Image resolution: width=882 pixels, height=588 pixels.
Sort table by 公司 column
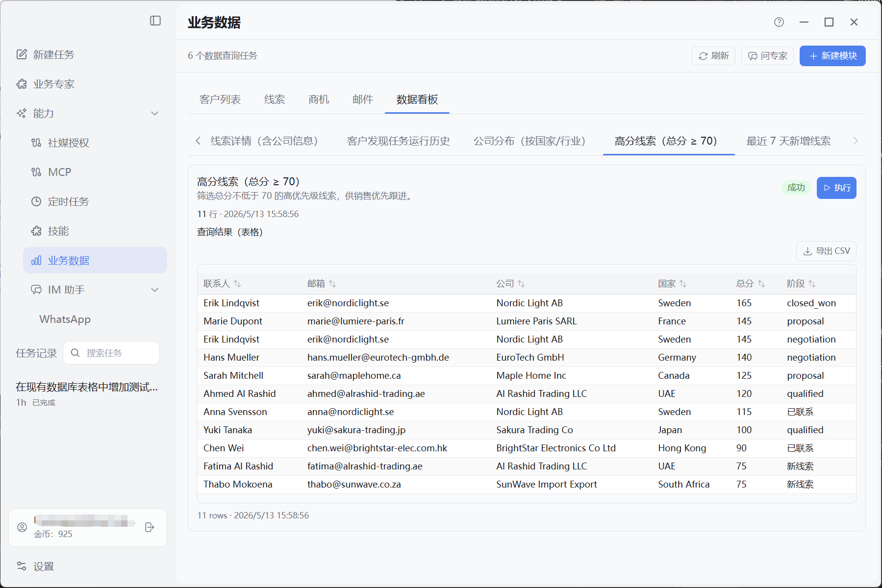(521, 284)
